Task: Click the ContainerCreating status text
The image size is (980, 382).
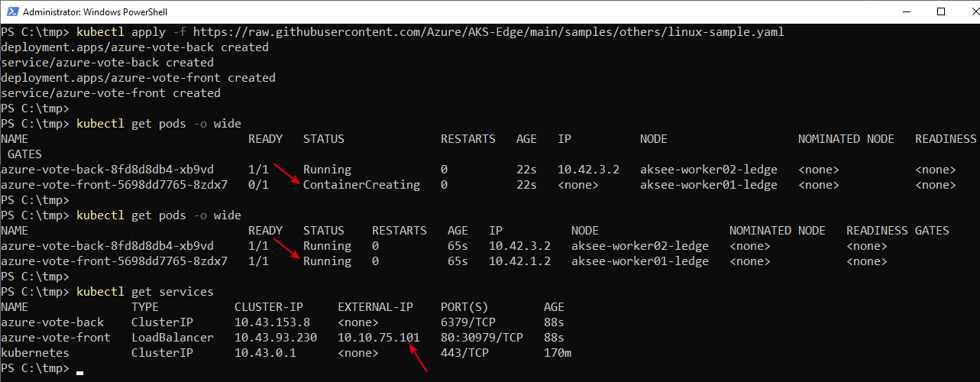Action: pos(361,185)
